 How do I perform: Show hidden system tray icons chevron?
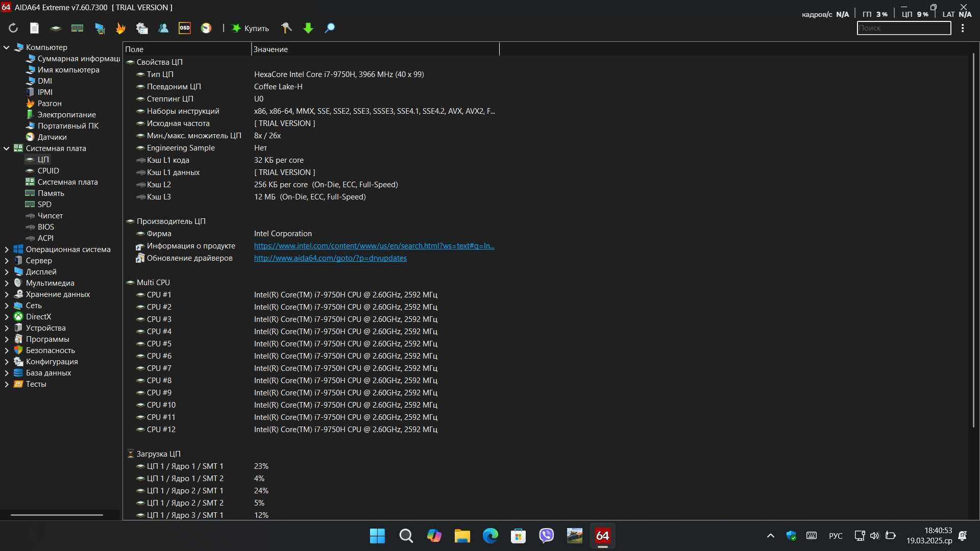(771, 536)
